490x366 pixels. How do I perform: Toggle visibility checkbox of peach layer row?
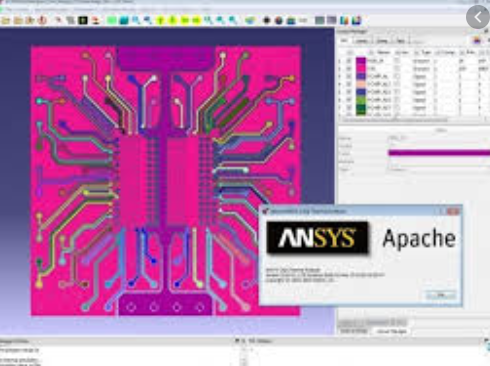[349, 84]
